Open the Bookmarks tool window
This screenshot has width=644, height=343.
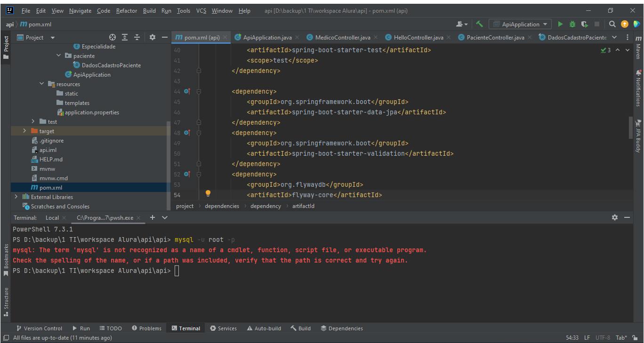coord(6,260)
